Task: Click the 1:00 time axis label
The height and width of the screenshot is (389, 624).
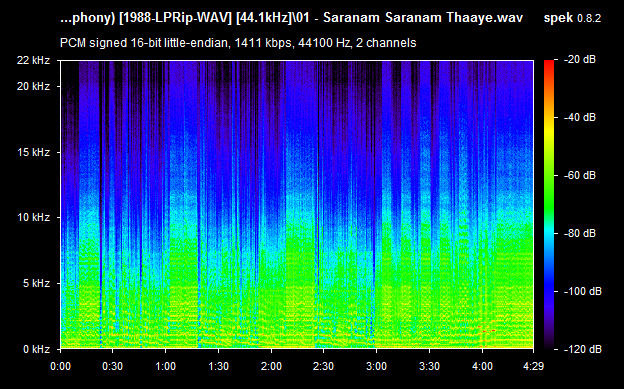Action: point(165,366)
